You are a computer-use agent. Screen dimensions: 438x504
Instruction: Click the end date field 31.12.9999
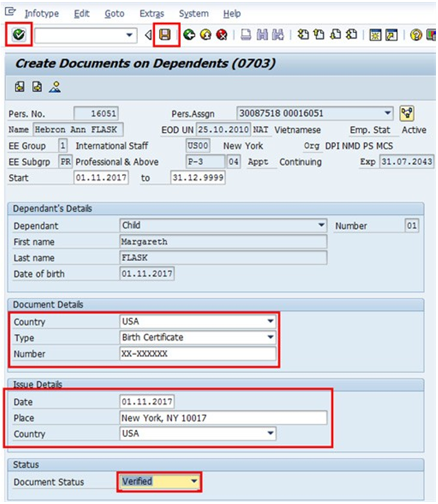[198, 177]
